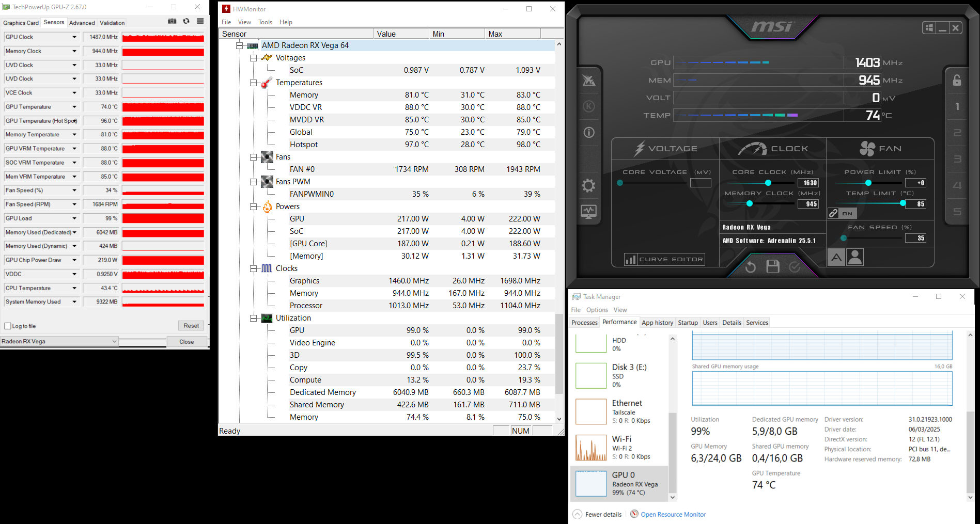This screenshot has width=980, height=524.
Task: Open the Afterburner information icon
Action: pyautogui.click(x=589, y=133)
